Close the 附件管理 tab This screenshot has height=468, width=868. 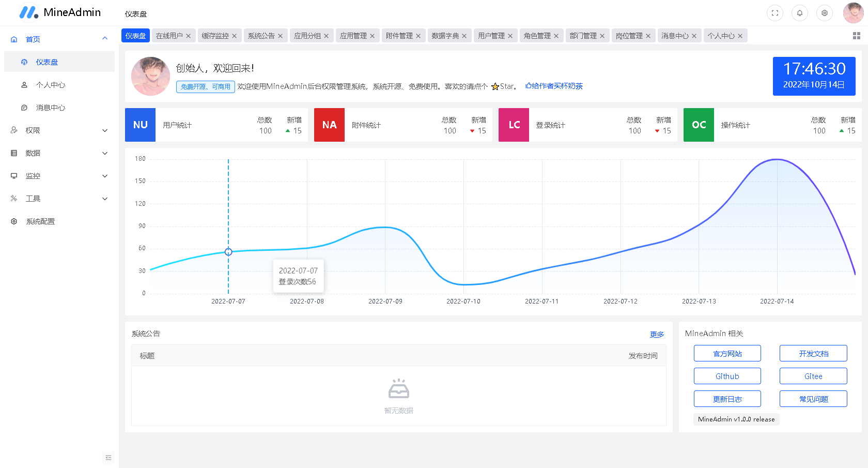pyautogui.click(x=419, y=36)
